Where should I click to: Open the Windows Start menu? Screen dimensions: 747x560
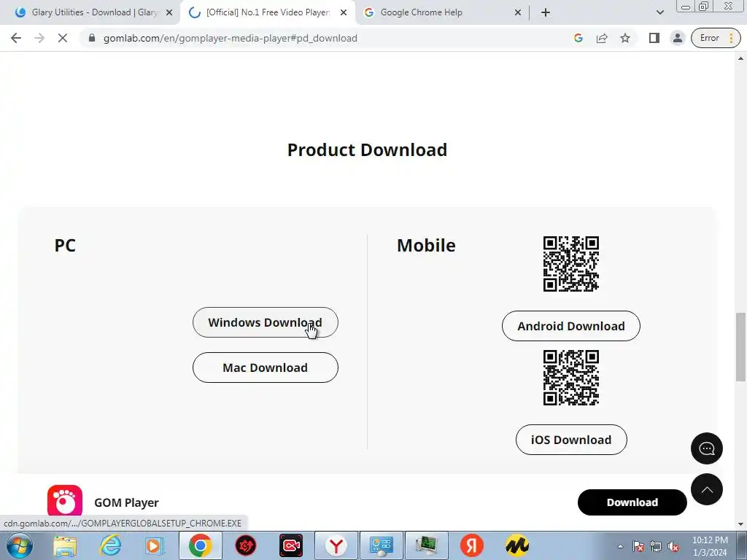pos(20,545)
